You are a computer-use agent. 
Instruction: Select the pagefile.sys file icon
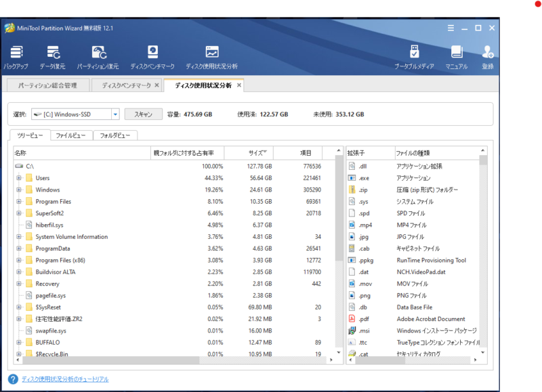point(29,295)
